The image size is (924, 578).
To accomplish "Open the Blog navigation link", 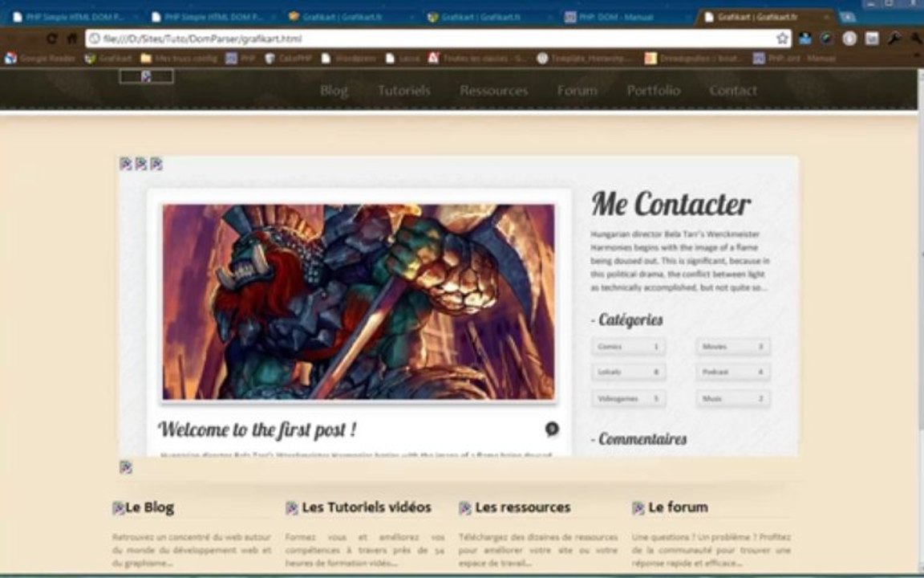I will (x=334, y=91).
